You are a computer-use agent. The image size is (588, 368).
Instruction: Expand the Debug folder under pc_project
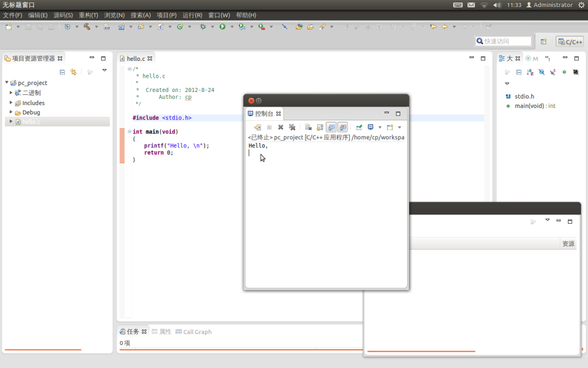[10, 112]
